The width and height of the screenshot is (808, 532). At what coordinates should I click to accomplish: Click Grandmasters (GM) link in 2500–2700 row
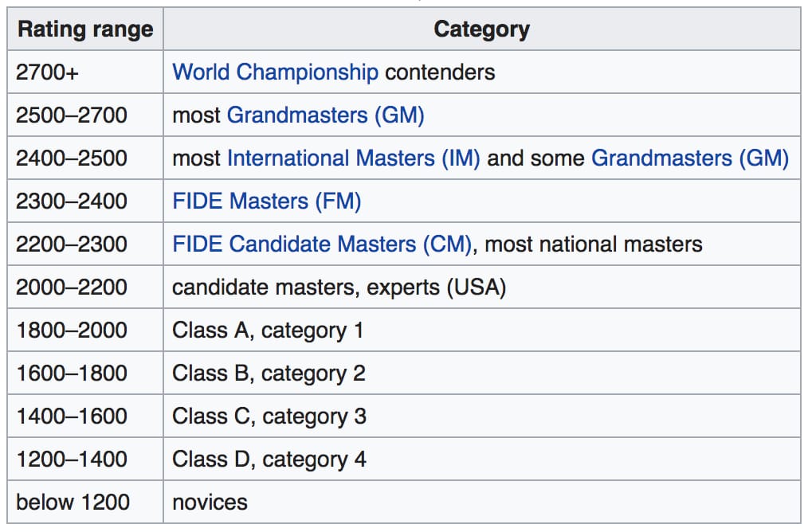(x=326, y=115)
